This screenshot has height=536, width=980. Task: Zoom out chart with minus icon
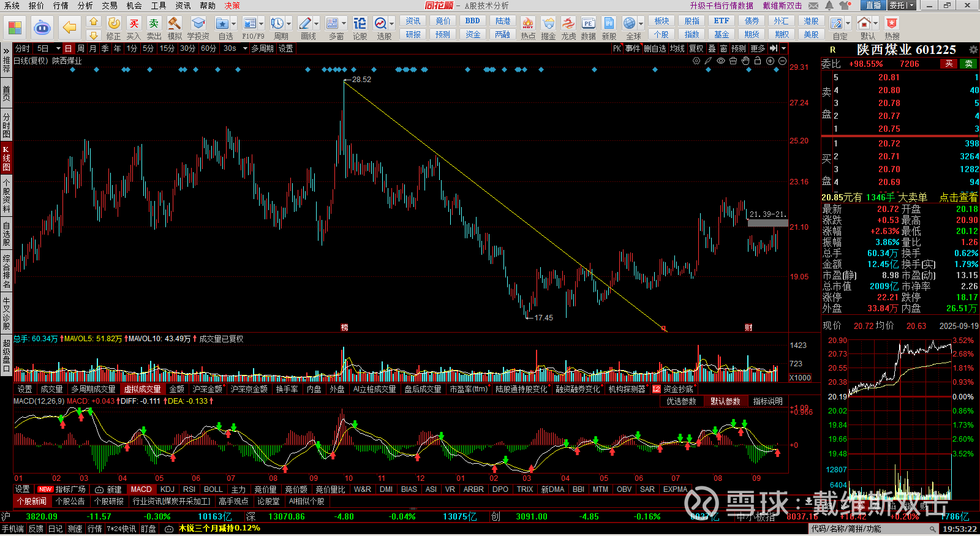[x=782, y=61]
